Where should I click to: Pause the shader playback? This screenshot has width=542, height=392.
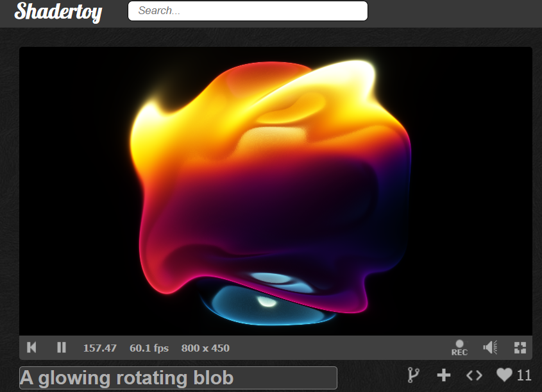point(61,347)
